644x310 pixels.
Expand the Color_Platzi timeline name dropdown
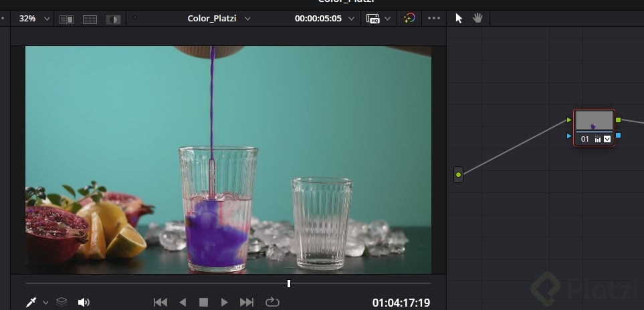pyautogui.click(x=247, y=19)
